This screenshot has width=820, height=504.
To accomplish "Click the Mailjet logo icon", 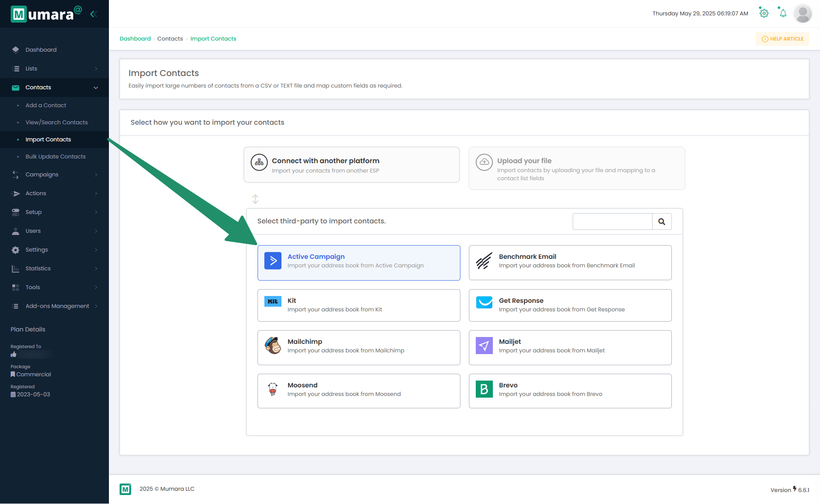I will coord(484,346).
